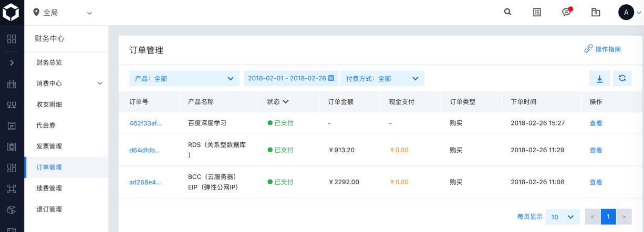Open the 全局 region selector
Viewport: 644px width, 232px height.
63,13
